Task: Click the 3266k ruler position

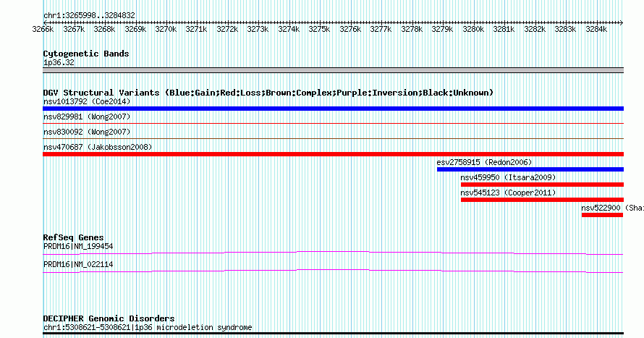Action: click(x=43, y=29)
